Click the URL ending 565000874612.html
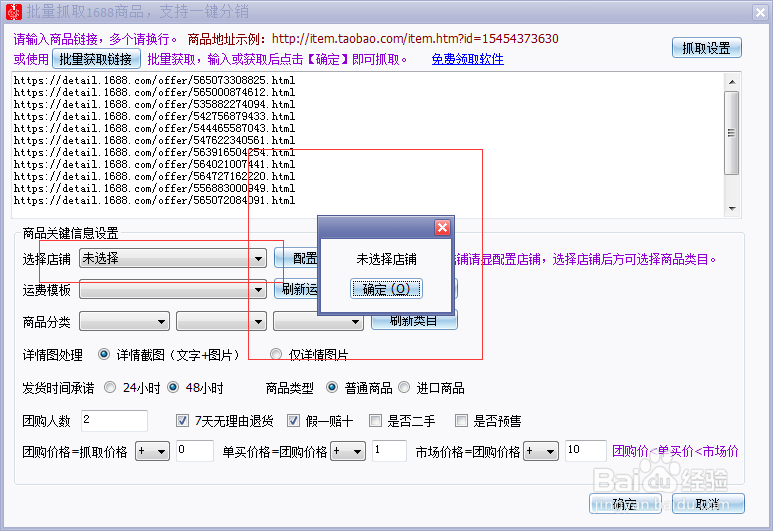 [154, 92]
